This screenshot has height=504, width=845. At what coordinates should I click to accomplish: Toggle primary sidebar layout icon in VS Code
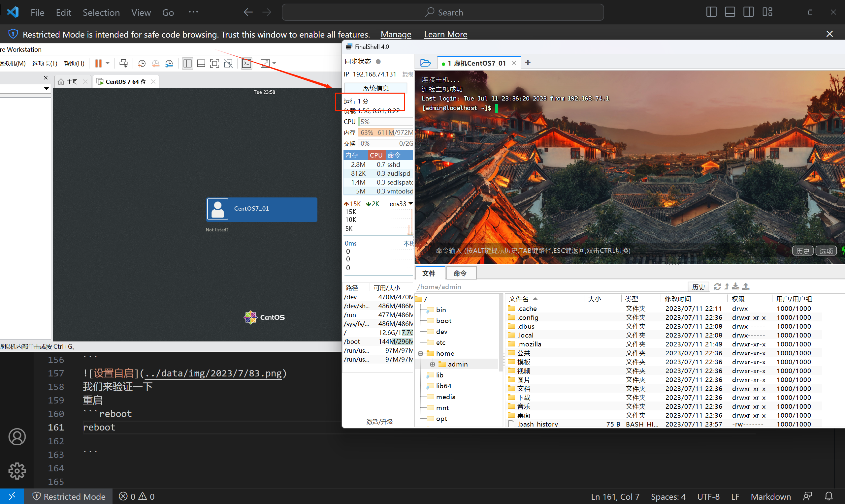(x=711, y=12)
